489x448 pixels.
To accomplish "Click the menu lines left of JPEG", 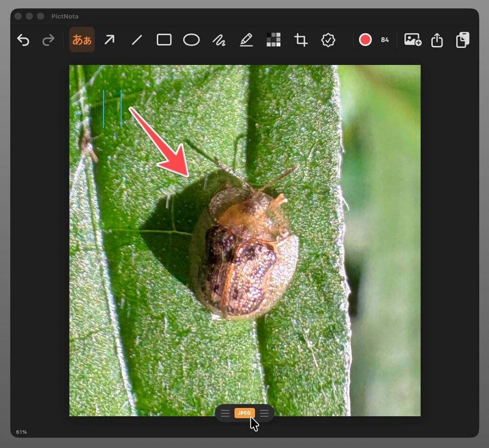I will [225, 413].
